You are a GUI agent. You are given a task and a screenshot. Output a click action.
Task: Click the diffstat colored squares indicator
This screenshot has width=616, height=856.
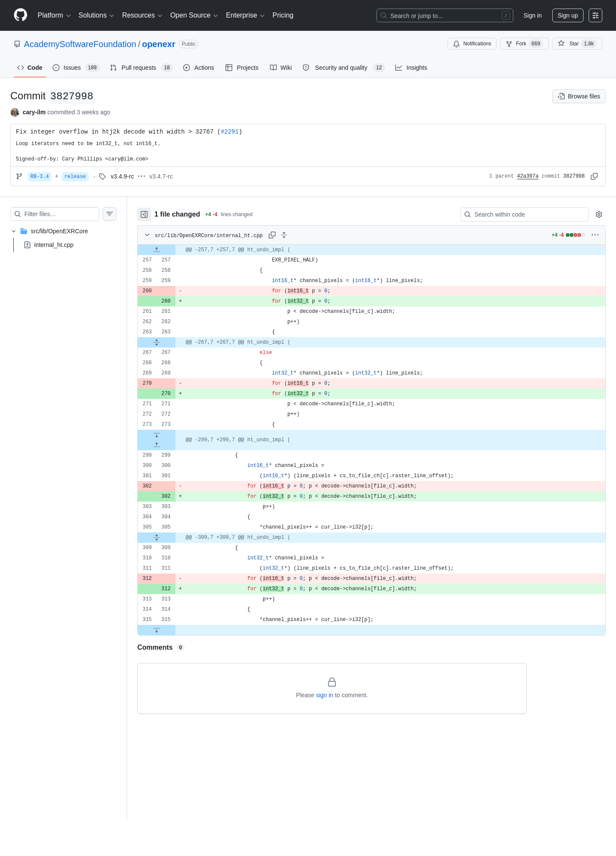point(575,235)
